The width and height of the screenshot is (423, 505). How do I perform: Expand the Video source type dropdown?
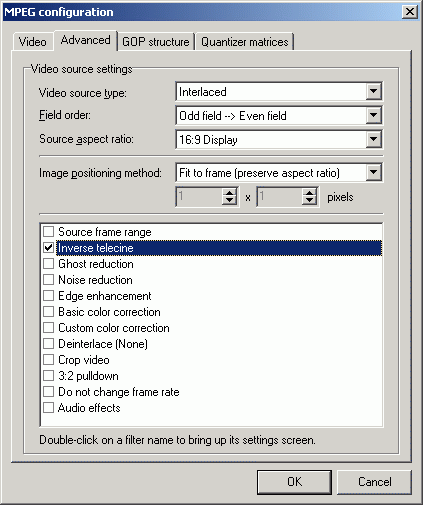coord(373,91)
